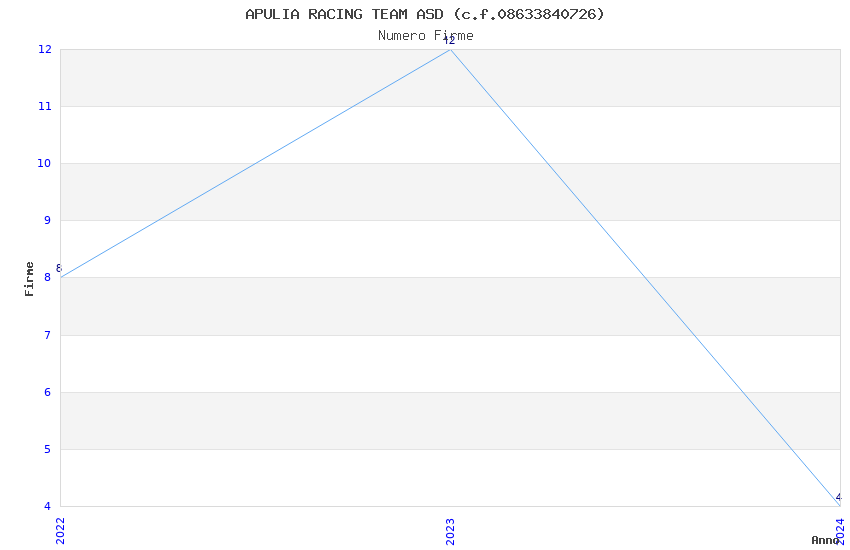The image size is (850, 550).
Task: Click the y-axis tick label 4
Action: pyautogui.click(x=48, y=506)
